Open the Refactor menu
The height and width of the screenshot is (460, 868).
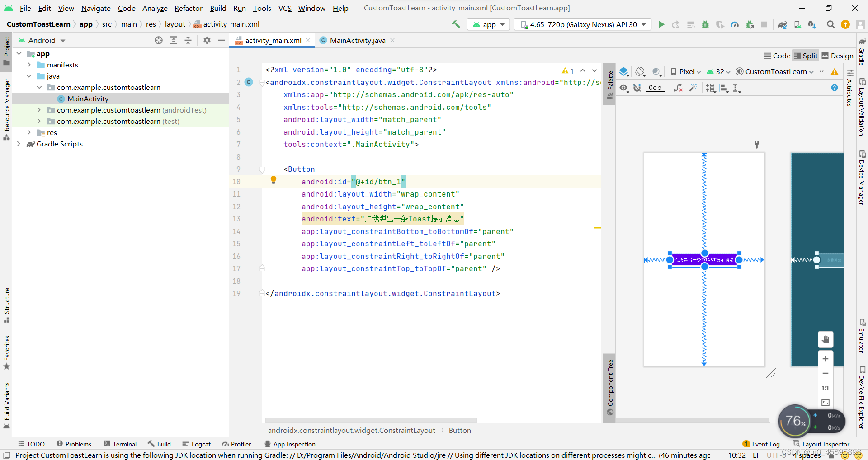(189, 8)
